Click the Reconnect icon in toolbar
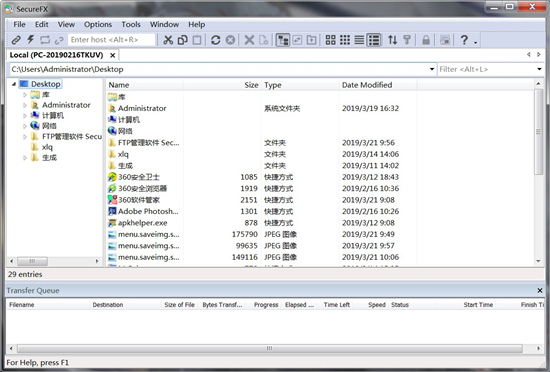The width and height of the screenshot is (550, 372). 45,40
